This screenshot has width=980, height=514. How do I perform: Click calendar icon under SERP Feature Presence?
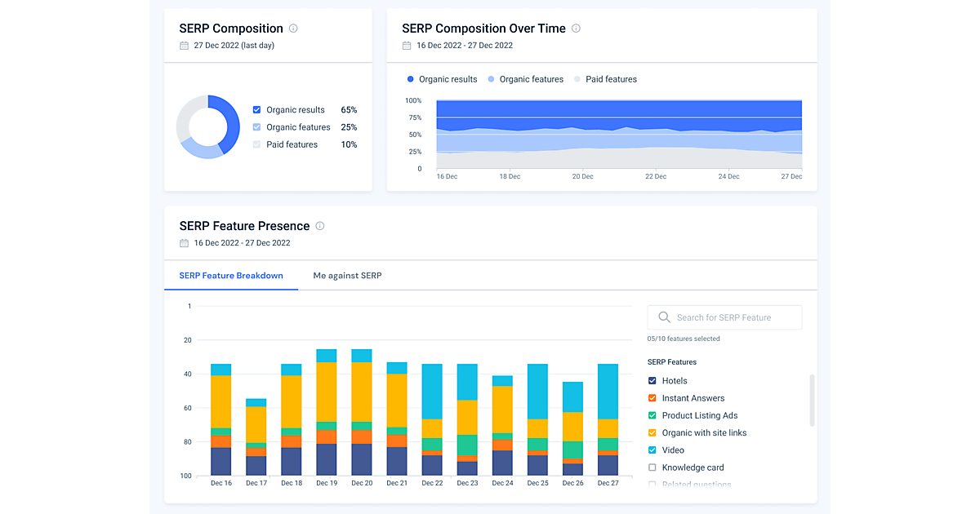coord(184,243)
